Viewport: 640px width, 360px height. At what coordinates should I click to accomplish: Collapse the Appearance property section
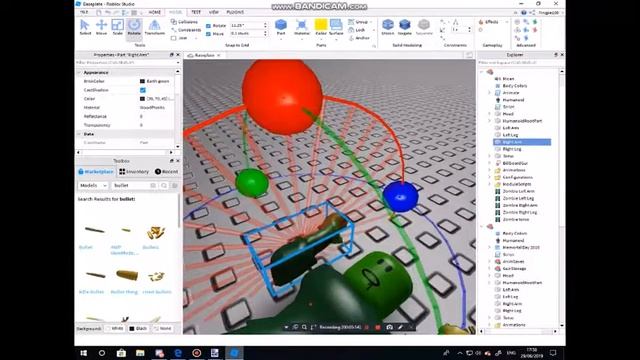click(79, 72)
